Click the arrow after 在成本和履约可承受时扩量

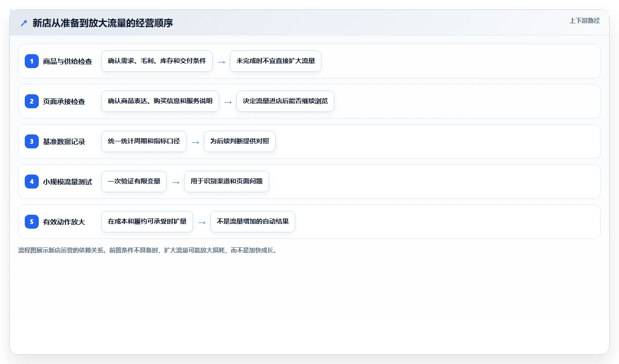click(x=202, y=223)
